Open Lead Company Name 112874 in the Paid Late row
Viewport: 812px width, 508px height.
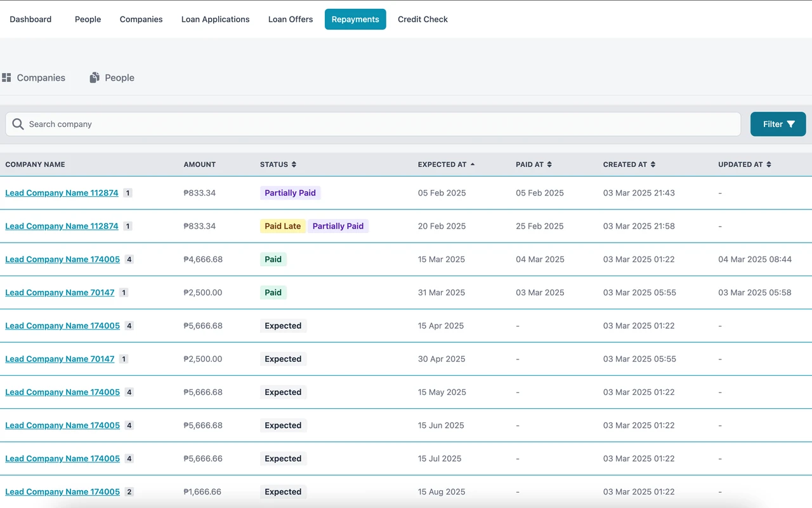pyautogui.click(x=62, y=226)
